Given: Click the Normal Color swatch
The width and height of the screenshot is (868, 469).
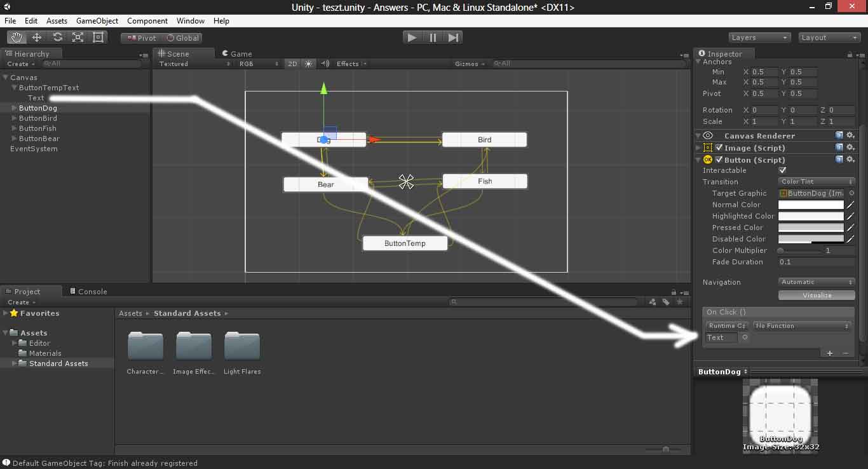Looking at the screenshot, I should tap(811, 205).
